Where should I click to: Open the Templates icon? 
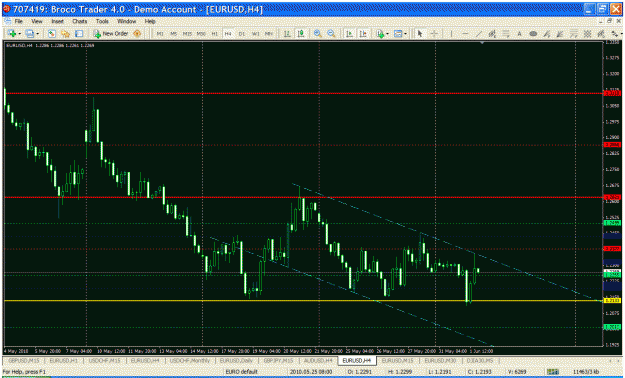[398, 34]
